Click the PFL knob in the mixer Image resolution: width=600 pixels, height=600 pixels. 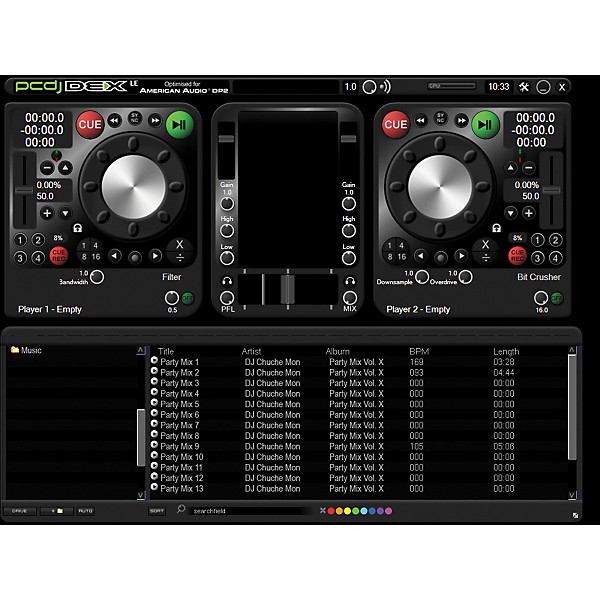click(x=227, y=298)
